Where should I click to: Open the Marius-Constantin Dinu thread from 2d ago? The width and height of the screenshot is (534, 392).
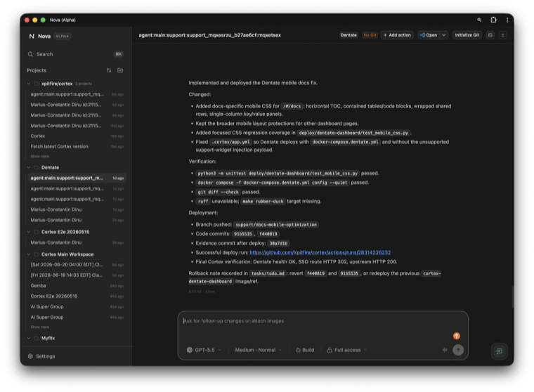click(x=77, y=220)
